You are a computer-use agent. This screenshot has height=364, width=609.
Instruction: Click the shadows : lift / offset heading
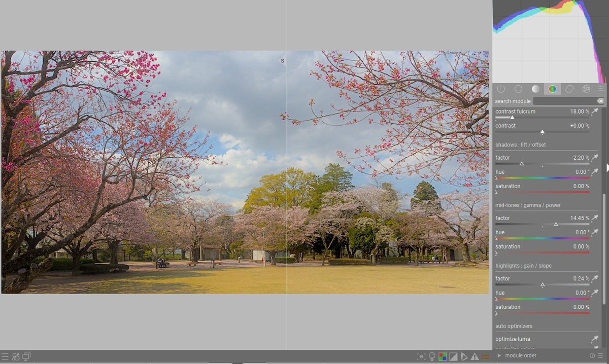pos(521,145)
